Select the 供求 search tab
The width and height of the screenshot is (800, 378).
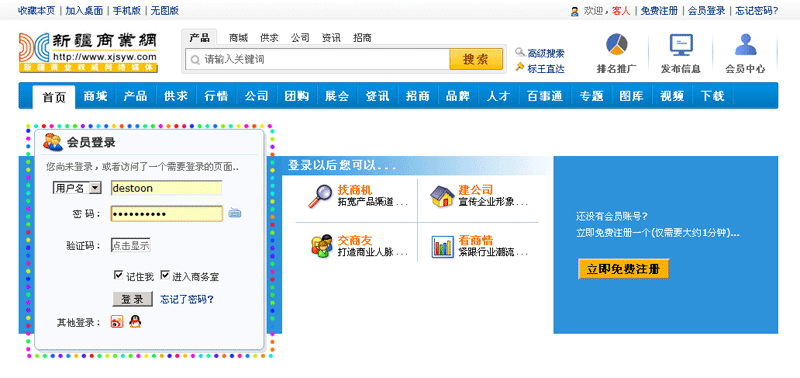click(269, 38)
